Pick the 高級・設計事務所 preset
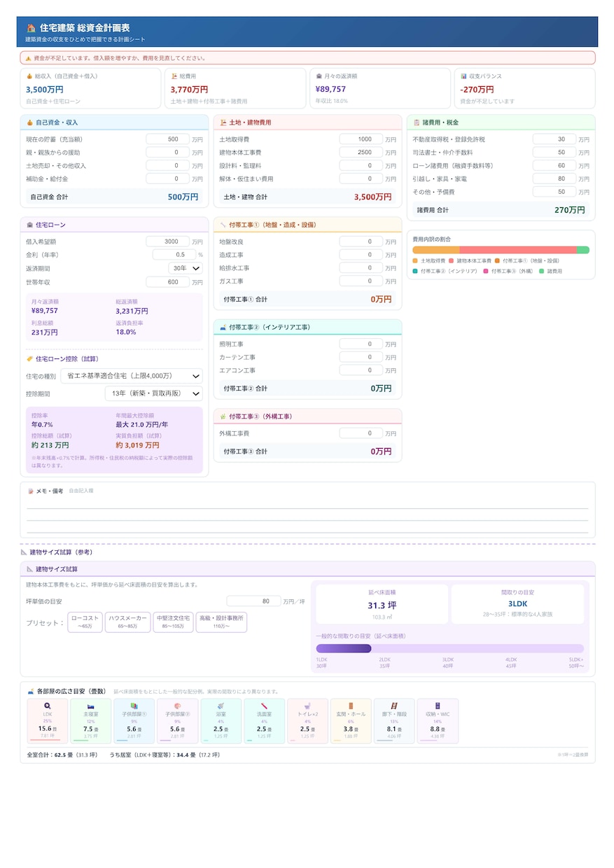Screen dimensions: 614x868 pos(221,622)
